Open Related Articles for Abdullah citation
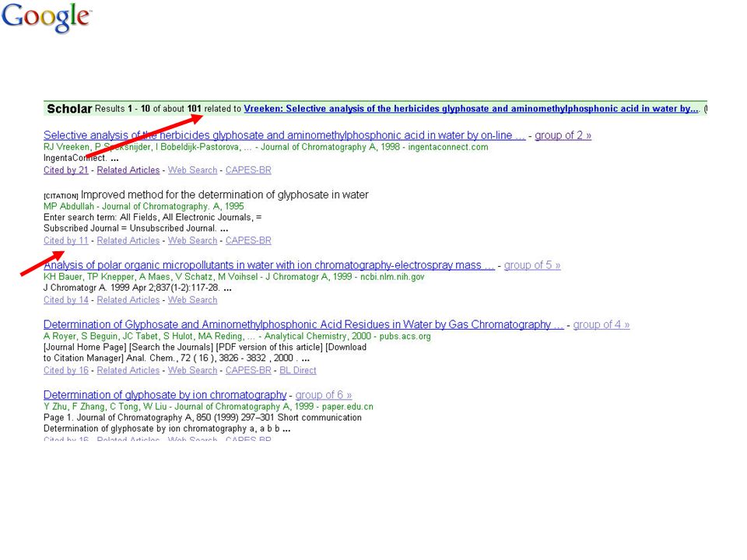This screenshot has height=560, width=747. click(x=128, y=240)
